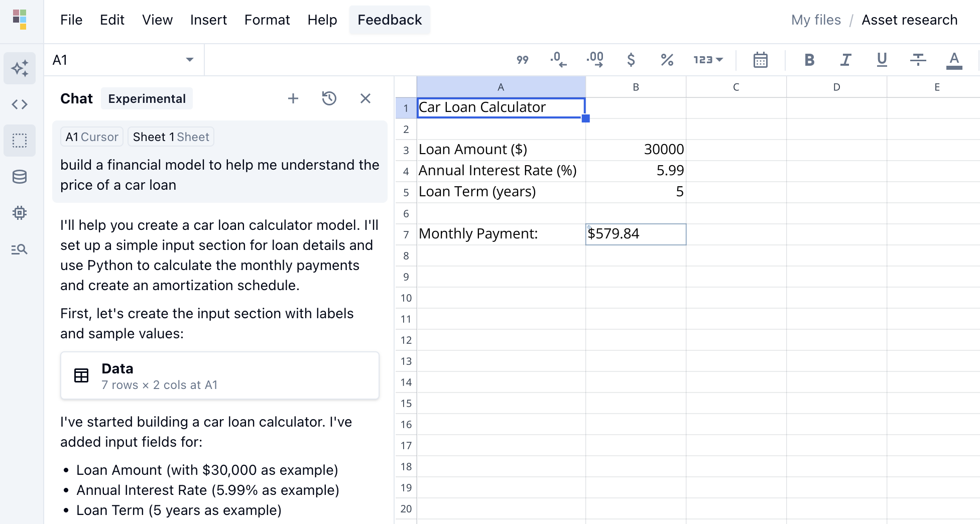Toggle italic formatting
This screenshot has height=524, width=980.
(845, 60)
